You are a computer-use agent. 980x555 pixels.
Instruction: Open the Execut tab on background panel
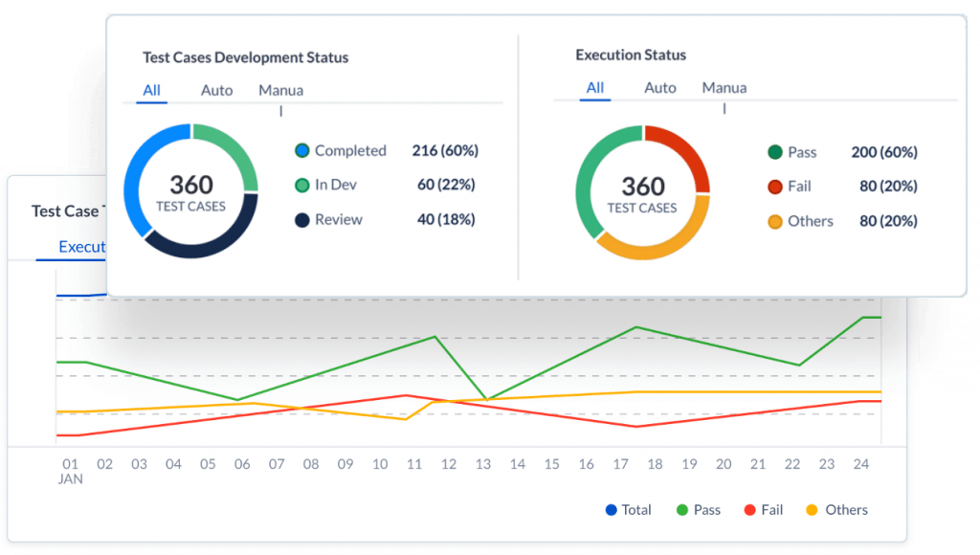[x=80, y=246]
